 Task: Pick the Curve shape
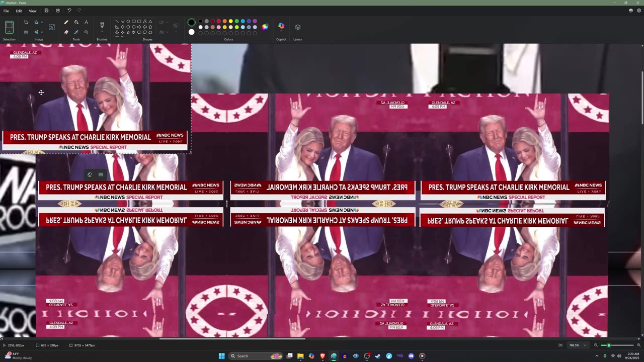coord(122,22)
